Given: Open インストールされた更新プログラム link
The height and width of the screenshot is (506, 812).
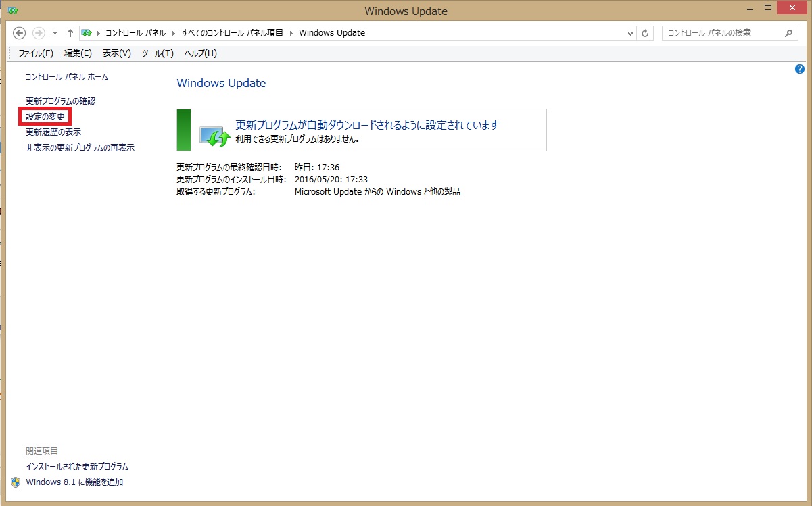Looking at the screenshot, I should coord(76,467).
